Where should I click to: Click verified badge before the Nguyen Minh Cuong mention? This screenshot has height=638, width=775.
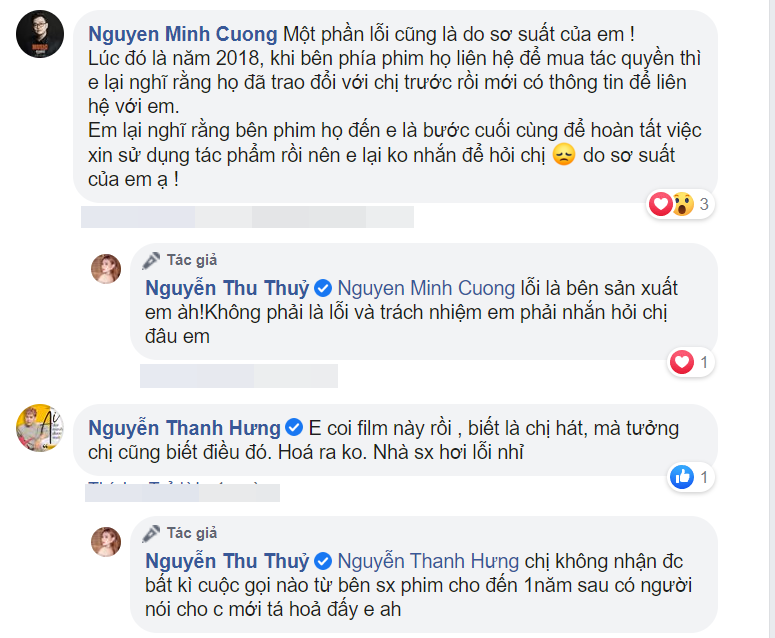click(x=325, y=288)
